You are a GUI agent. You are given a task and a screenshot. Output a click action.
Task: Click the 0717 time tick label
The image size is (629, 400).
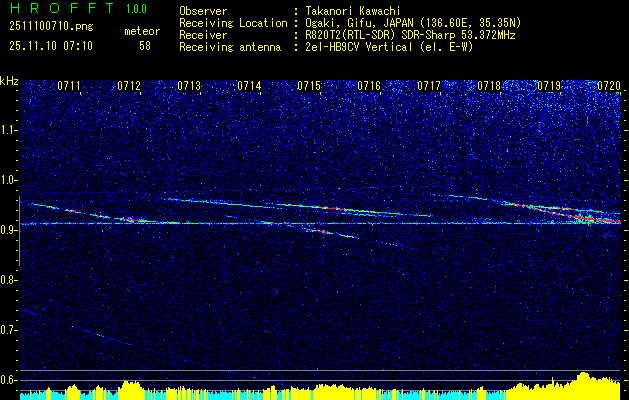tap(429, 87)
